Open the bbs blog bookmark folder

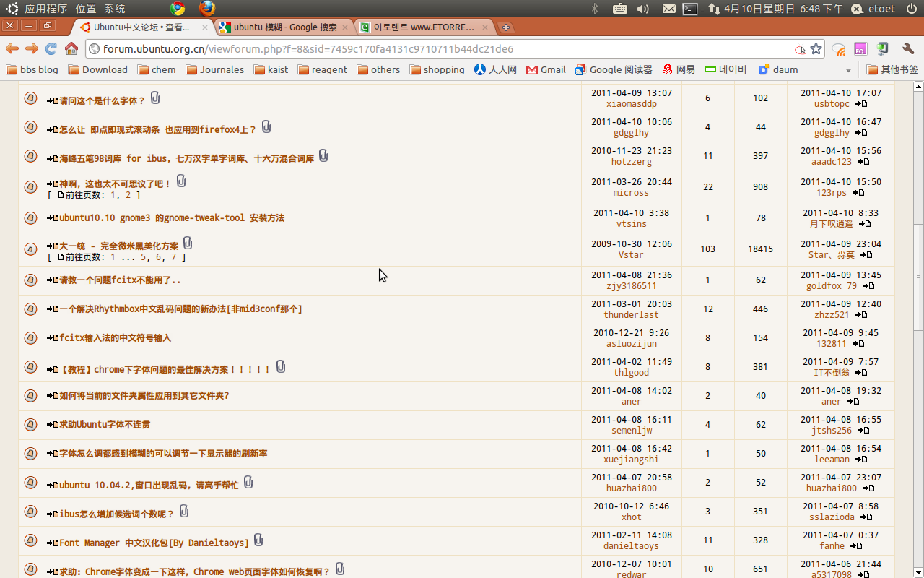point(32,69)
